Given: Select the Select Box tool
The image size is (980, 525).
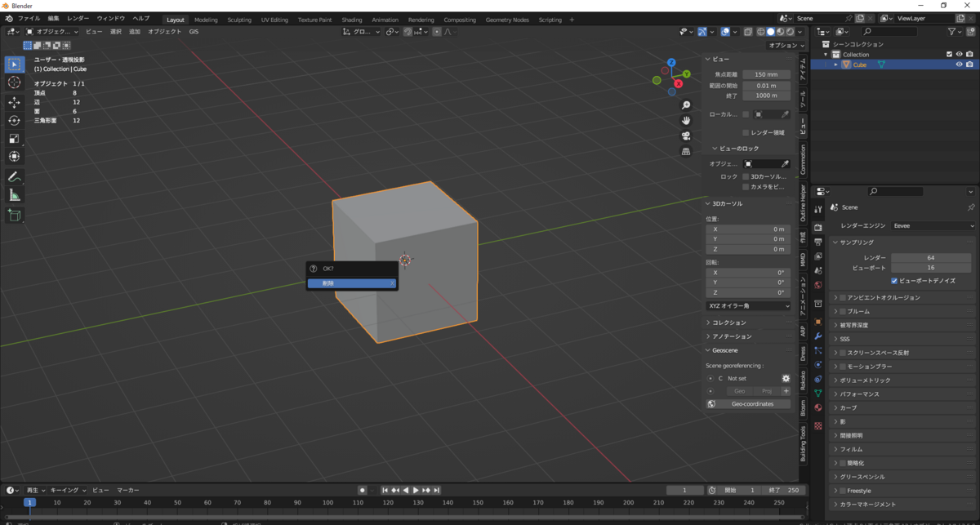Looking at the screenshot, I should coord(14,65).
